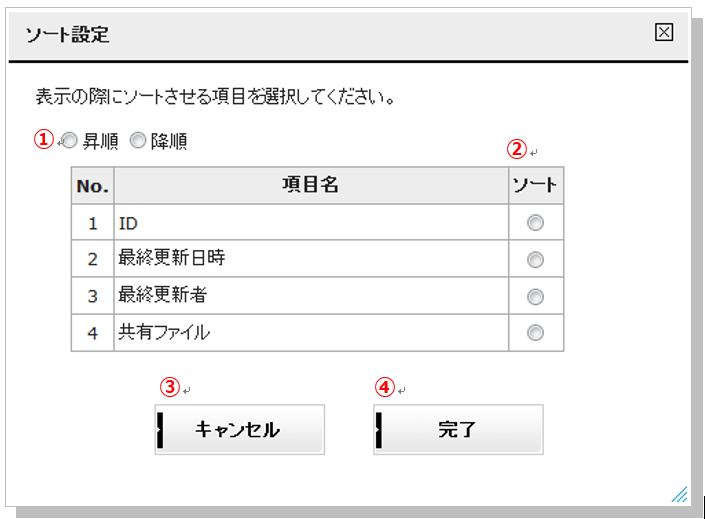
Task: Choose the sort radio for 最終更新者
Action: [x=535, y=297]
